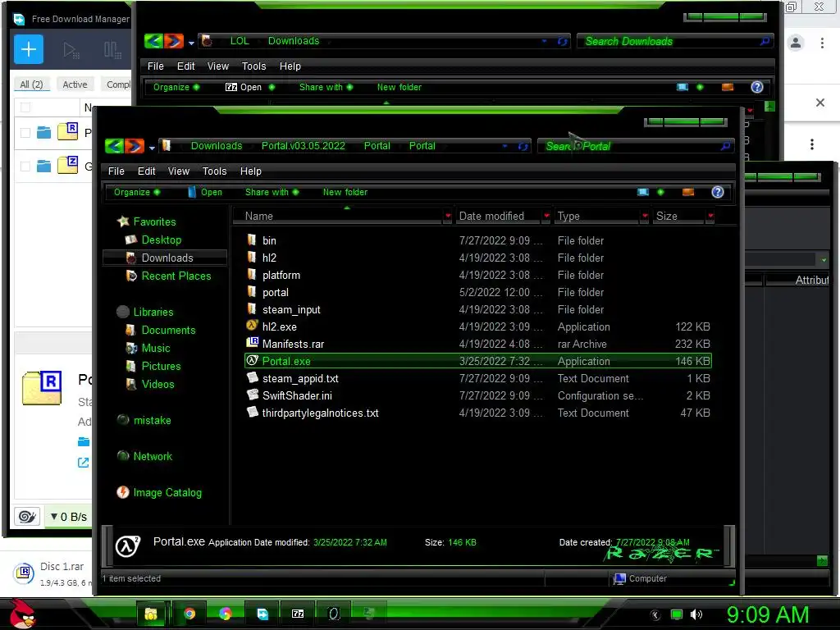Click the start downloads play icon in Free Download Manager
This screenshot has width=840, height=630.
tap(71, 50)
